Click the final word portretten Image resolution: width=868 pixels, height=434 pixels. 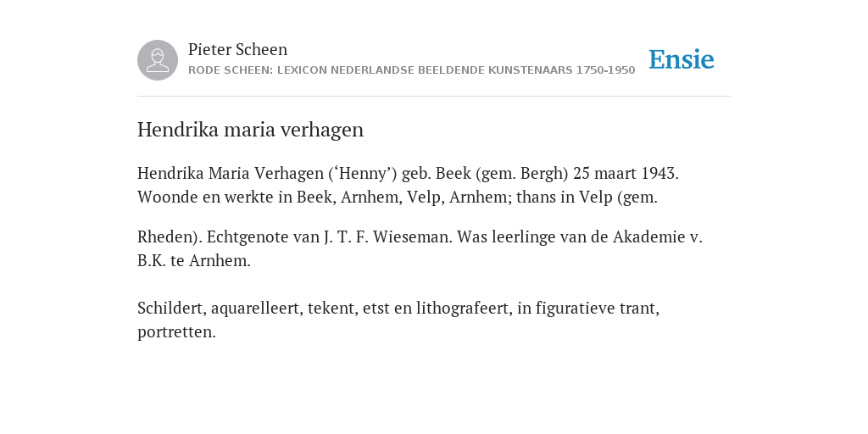(x=176, y=332)
